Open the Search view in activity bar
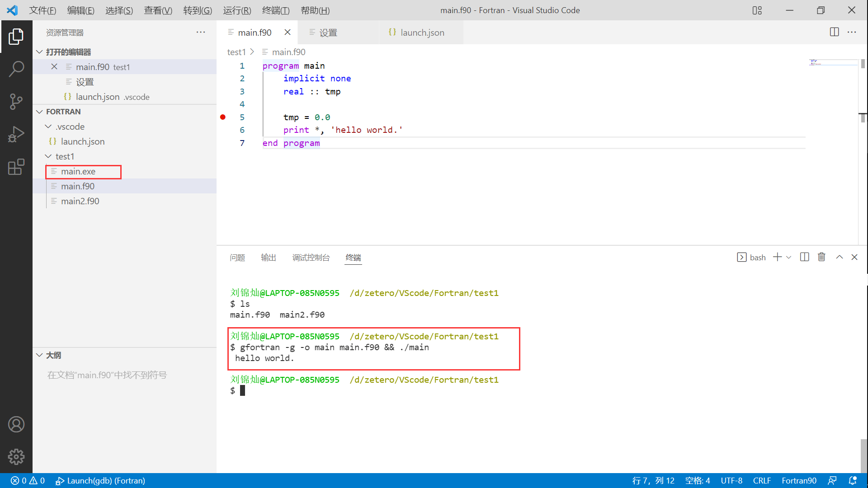Viewport: 868px width, 488px height. coord(16,69)
